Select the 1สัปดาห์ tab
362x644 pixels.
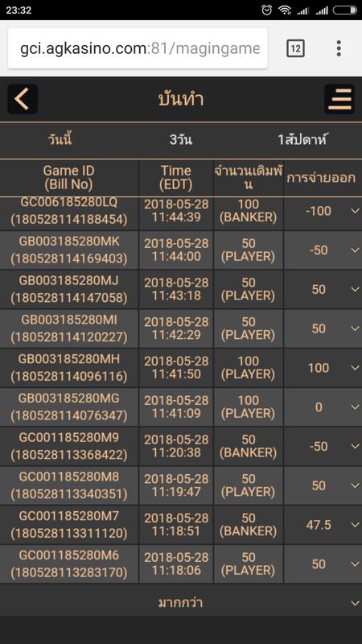coord(302,139)
